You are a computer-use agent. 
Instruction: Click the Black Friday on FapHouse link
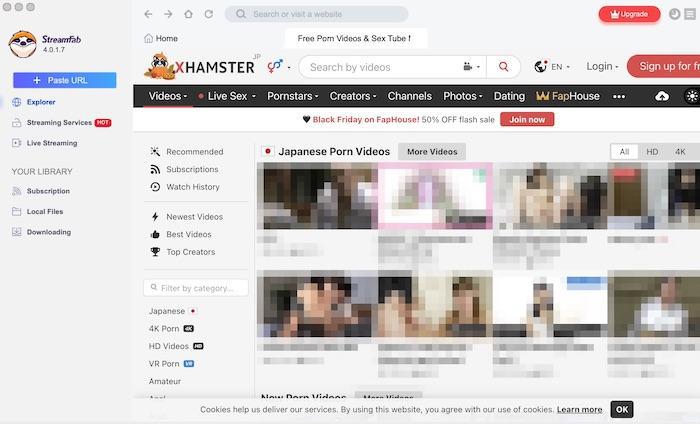366,120
